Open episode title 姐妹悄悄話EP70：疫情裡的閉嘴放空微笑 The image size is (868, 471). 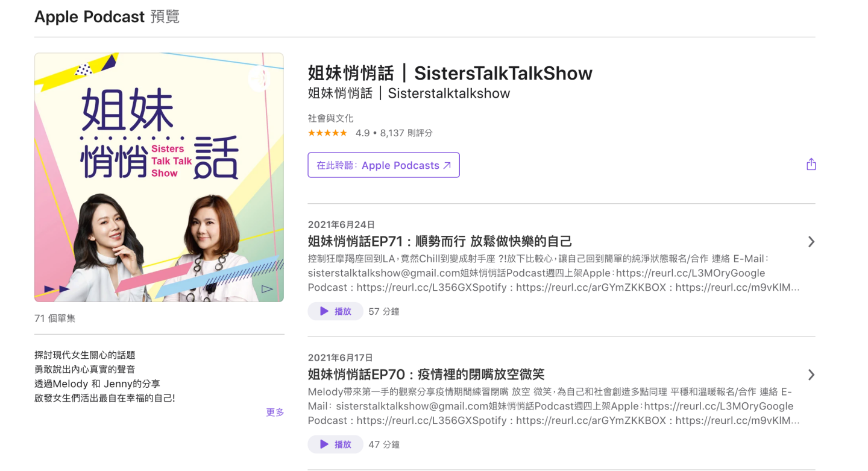coord(426,375)
